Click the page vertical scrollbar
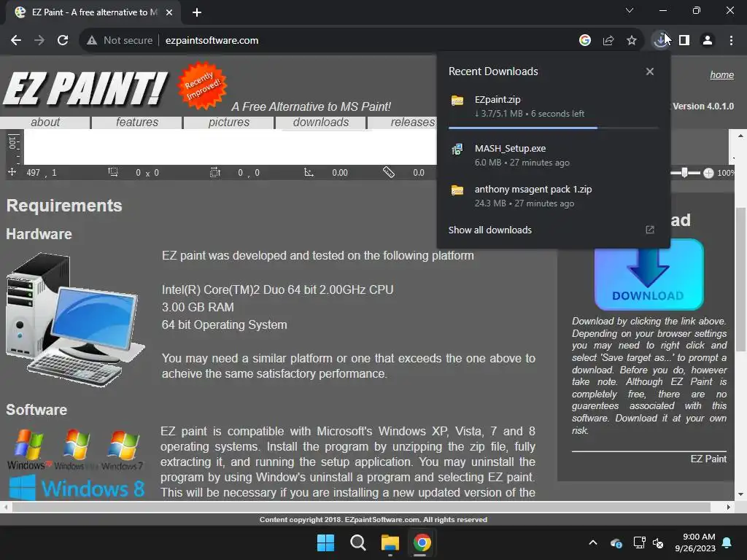The image size is (747, 560). click(x=740, y=280)
